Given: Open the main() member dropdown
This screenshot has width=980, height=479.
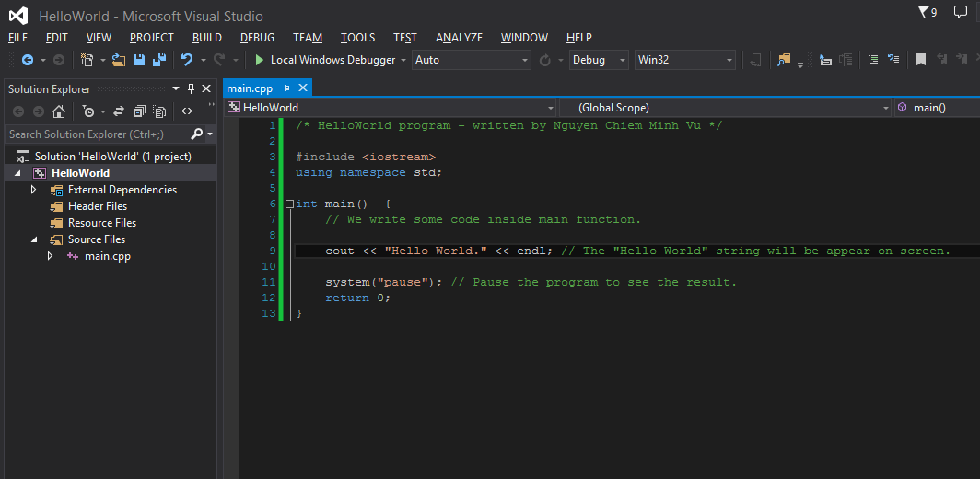Looking at the screenshot, I should pyautogui.click(x=937, y=108).
